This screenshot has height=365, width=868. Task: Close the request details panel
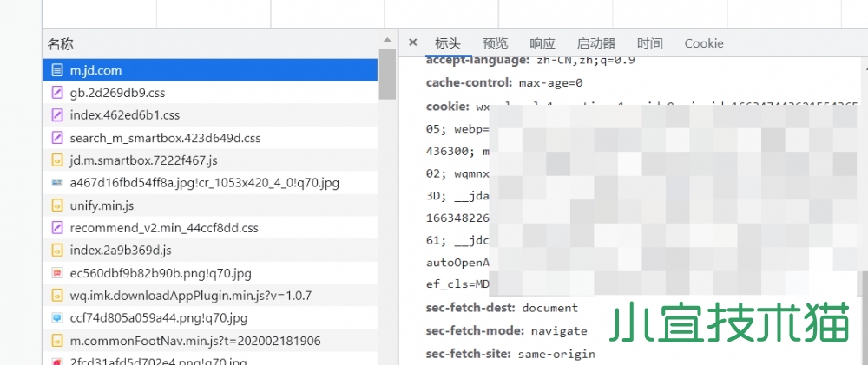coord(412,42)
